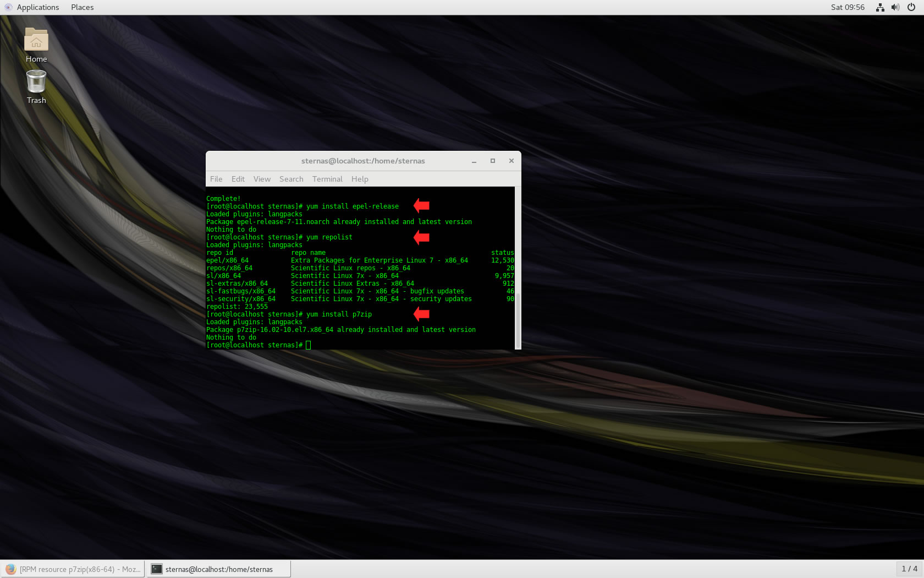Image resolution: width=924 pixels, height=578 pixels.
Task: Click the 'sl-extras/x86_64' repo id
Action: tap(237, 283)
